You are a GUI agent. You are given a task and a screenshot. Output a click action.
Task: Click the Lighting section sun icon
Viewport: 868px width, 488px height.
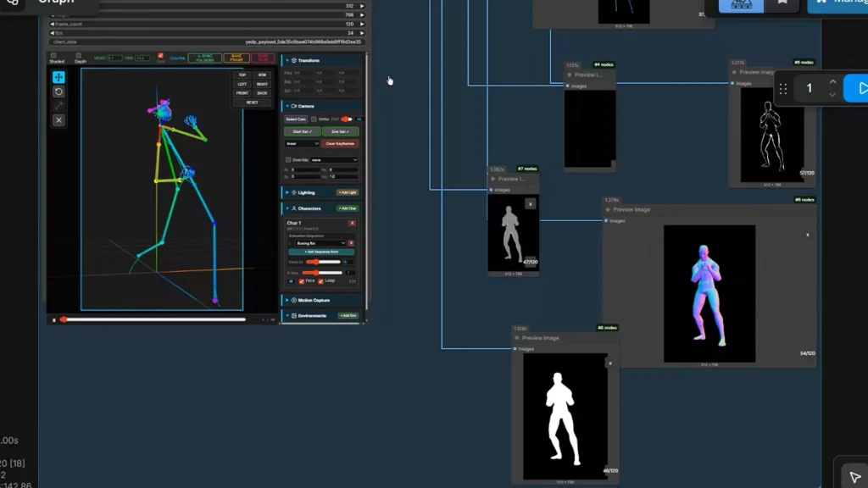[294, 192]
